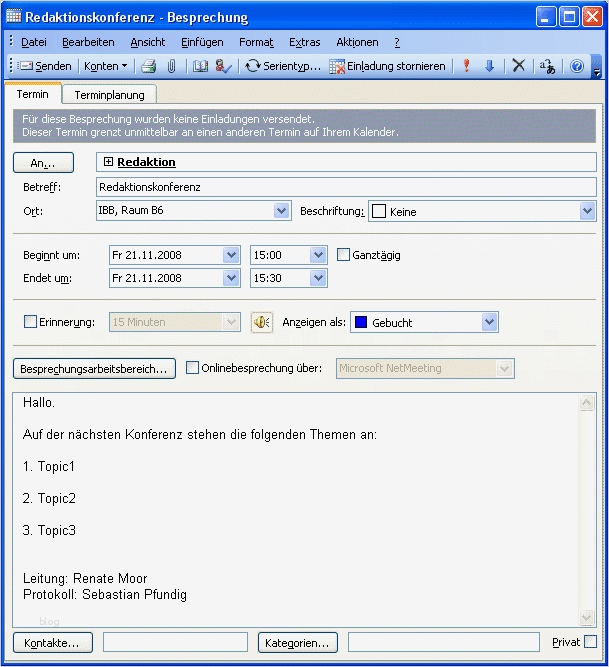Viewport: 609px width, 667px height.
Task: Click the translate language icon in the toolbar
Action: (x=547, y=66)
